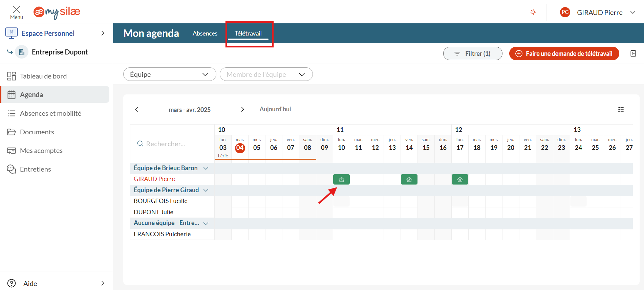Open Équipe dropdown

pyautogui.click(x=170, y=74)
